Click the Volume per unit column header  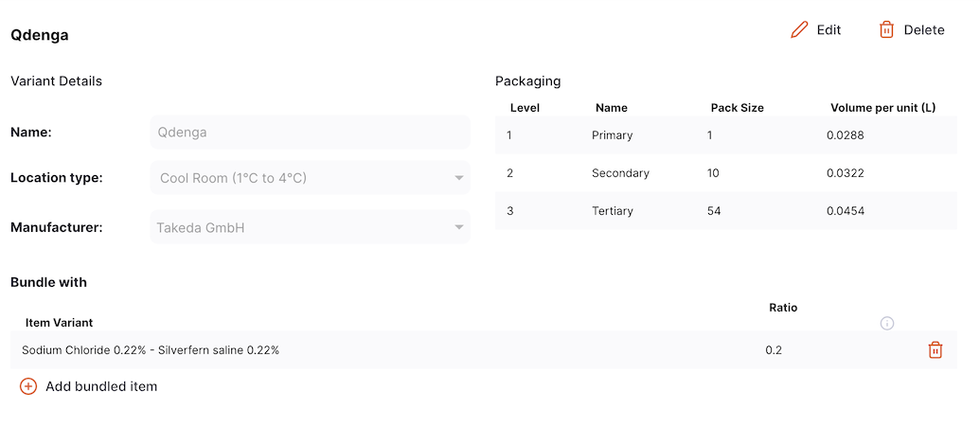tap(882, 108)
